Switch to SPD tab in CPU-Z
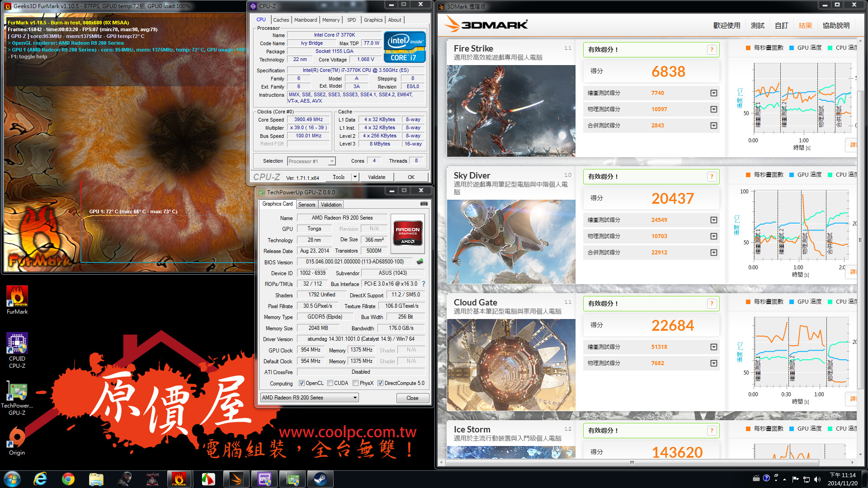This screenshot has height=488, width=868. [x=352, y=20]
